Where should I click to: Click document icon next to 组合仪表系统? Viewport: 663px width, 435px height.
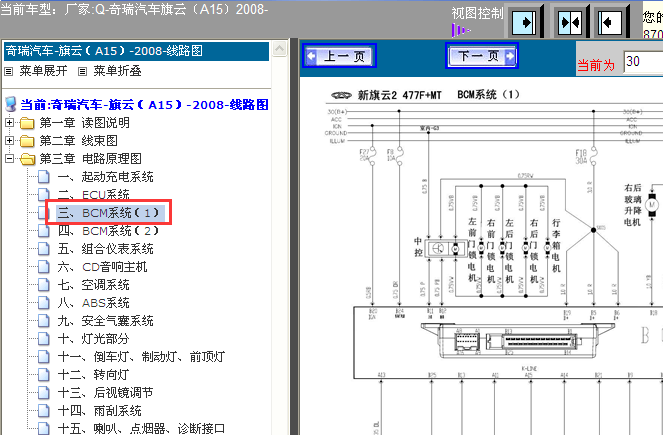tap(44, 249)
